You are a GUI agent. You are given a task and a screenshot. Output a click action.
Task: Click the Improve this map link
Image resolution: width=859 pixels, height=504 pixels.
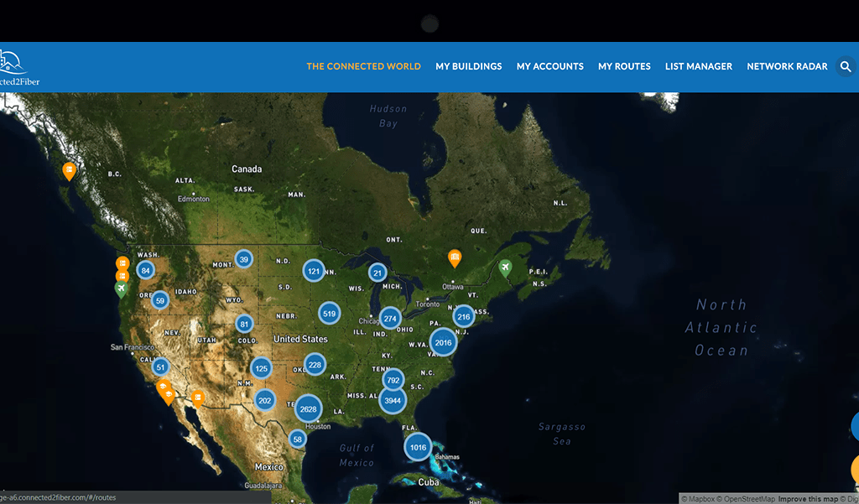click(810, 499)
